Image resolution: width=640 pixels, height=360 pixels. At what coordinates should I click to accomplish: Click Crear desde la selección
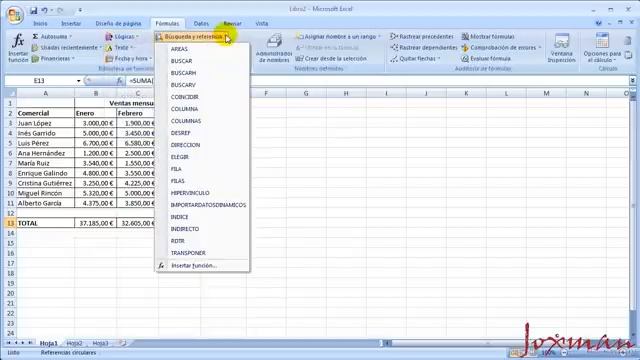331,59
